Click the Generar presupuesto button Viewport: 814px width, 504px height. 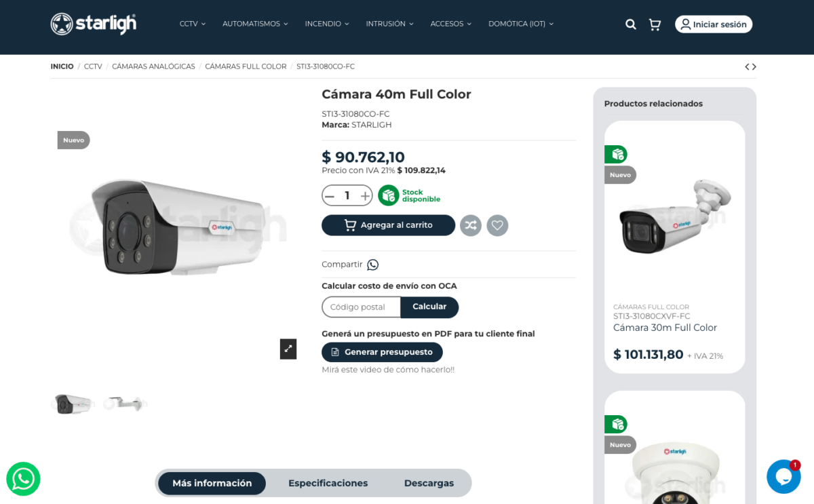pos(382,352)
